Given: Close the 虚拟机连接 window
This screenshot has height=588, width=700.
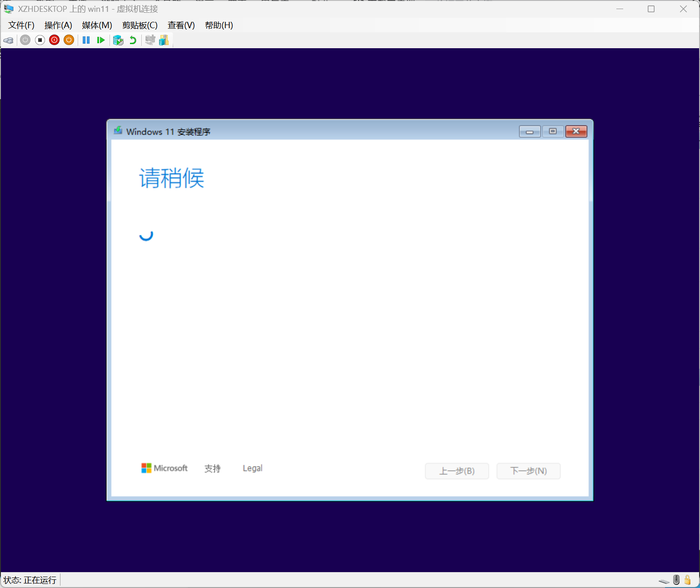Looking at the screenshot, I should (683, 9).
